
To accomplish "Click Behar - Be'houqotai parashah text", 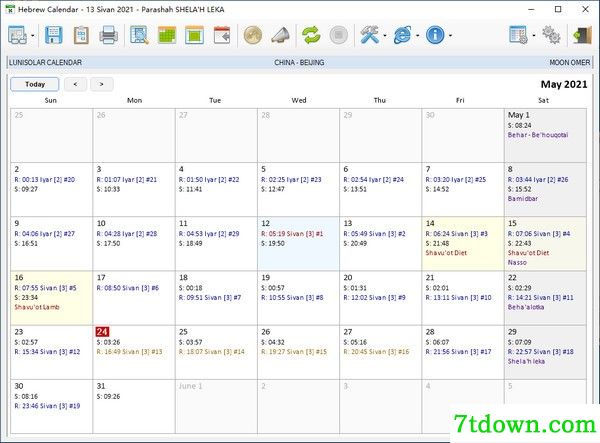I will [538, 135].
